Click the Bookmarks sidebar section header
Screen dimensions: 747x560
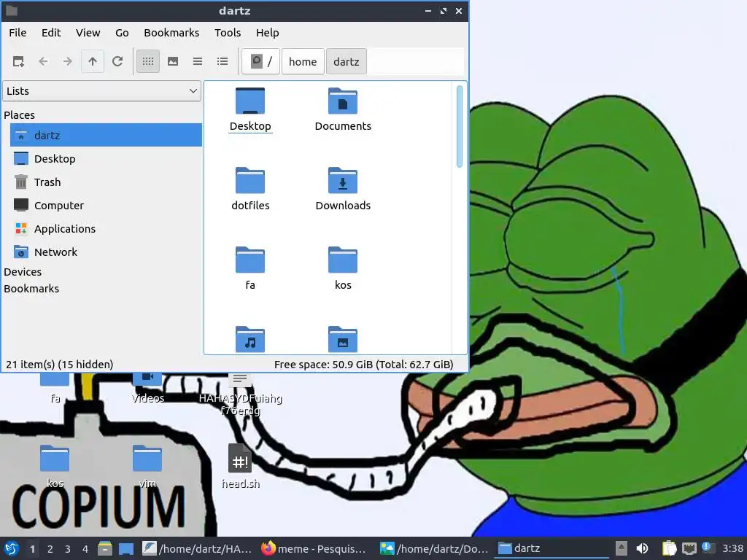point(31,289)
